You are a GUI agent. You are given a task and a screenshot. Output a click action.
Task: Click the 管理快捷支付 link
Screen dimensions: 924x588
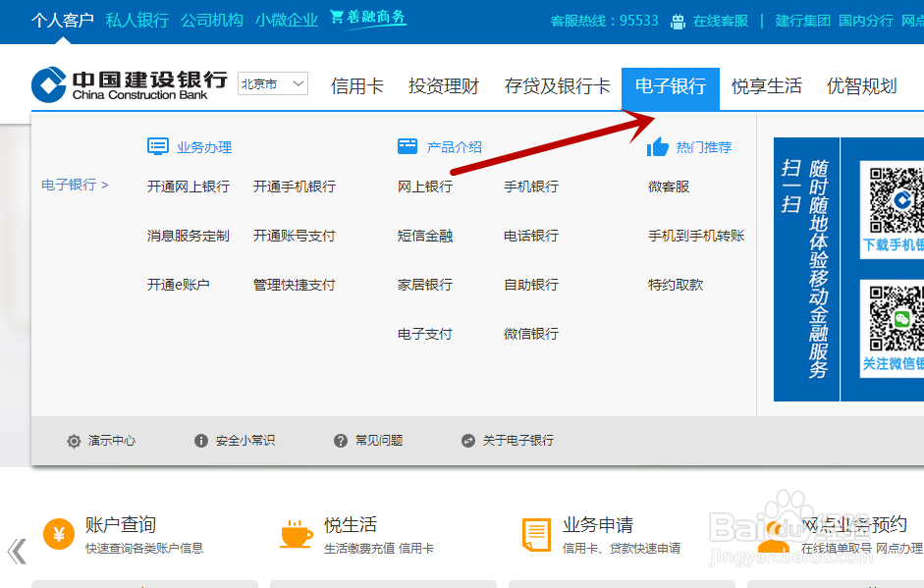295,285
